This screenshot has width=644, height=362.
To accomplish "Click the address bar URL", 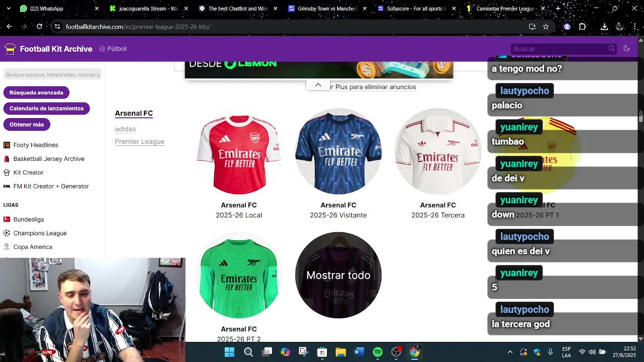I will [x=138, y=27].
